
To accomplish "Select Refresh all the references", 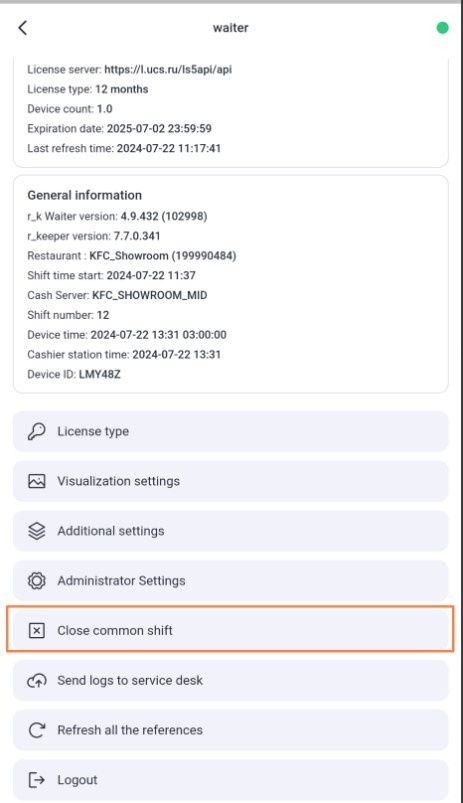I will click(x=230, y=730).
